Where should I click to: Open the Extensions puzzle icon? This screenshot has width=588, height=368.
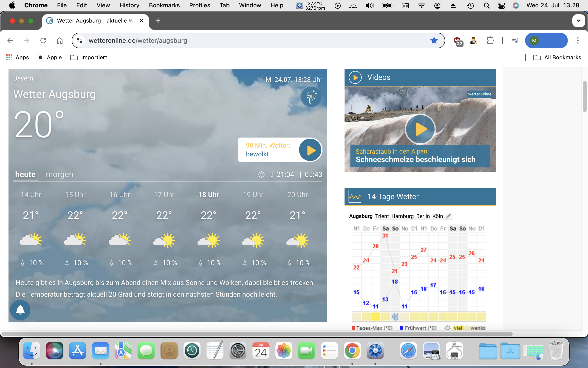point(490,40)
